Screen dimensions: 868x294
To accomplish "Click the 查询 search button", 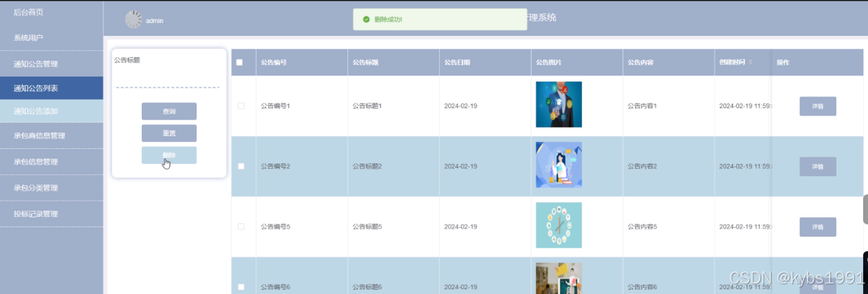I will coord(169,111).
